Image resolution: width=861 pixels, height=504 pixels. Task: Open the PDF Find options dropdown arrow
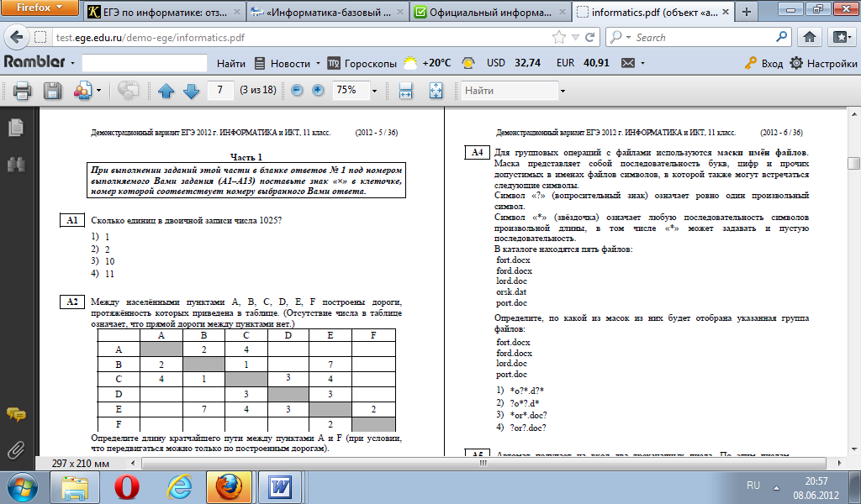pyautogui.click(x=563, y=91)
